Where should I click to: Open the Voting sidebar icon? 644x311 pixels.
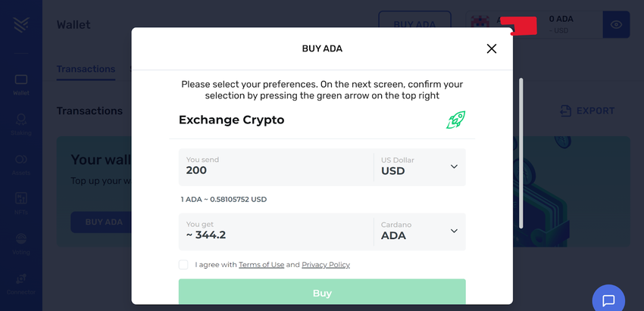coord(21,242)
